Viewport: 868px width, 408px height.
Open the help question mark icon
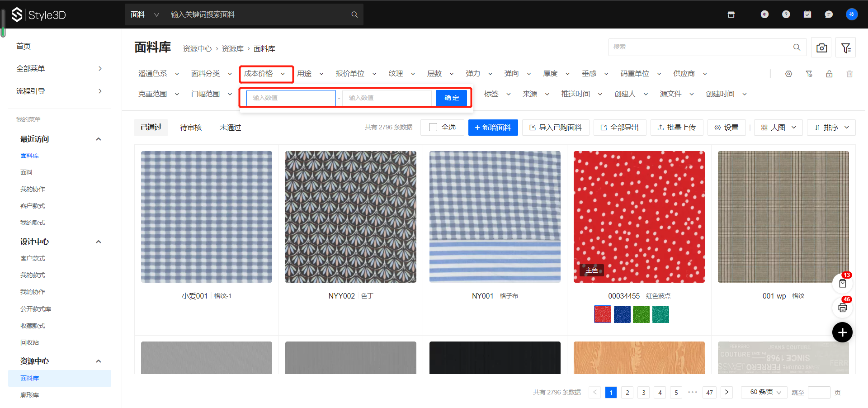click(786, 14)
